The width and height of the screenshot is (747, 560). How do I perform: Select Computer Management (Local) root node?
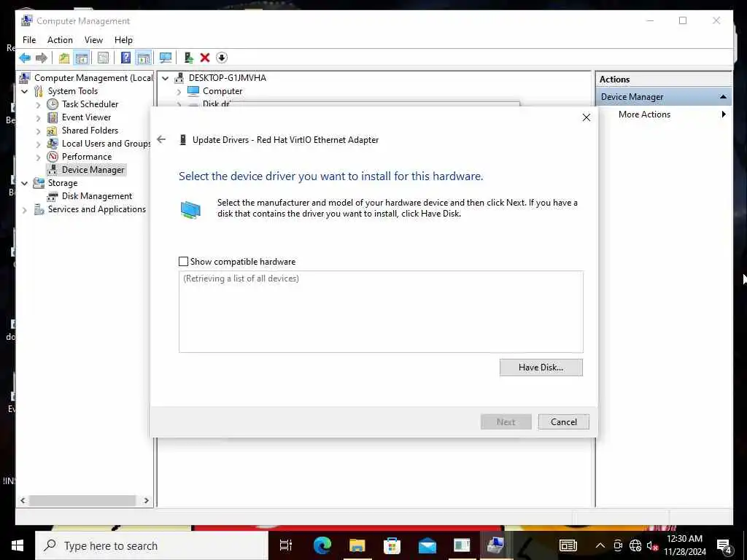coord(93,78)
